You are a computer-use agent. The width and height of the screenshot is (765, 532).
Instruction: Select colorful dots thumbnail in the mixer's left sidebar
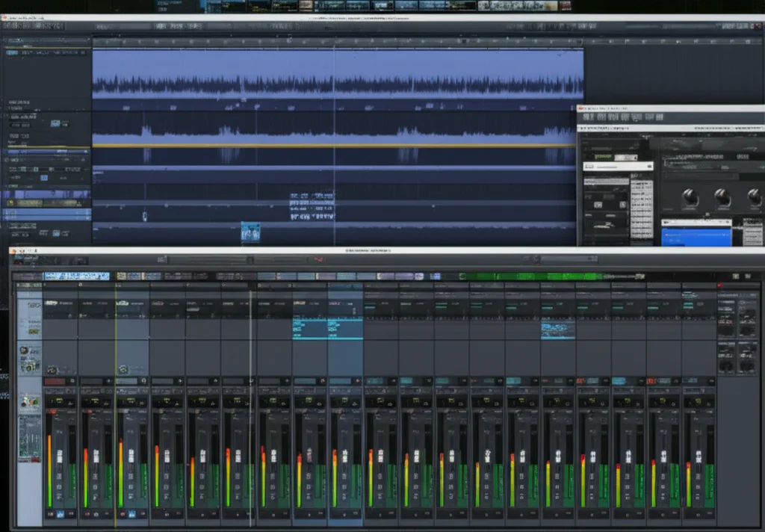30,402
